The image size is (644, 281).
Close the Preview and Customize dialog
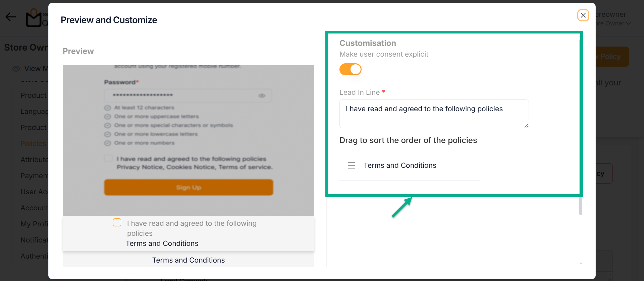click(x=583, y=15)
